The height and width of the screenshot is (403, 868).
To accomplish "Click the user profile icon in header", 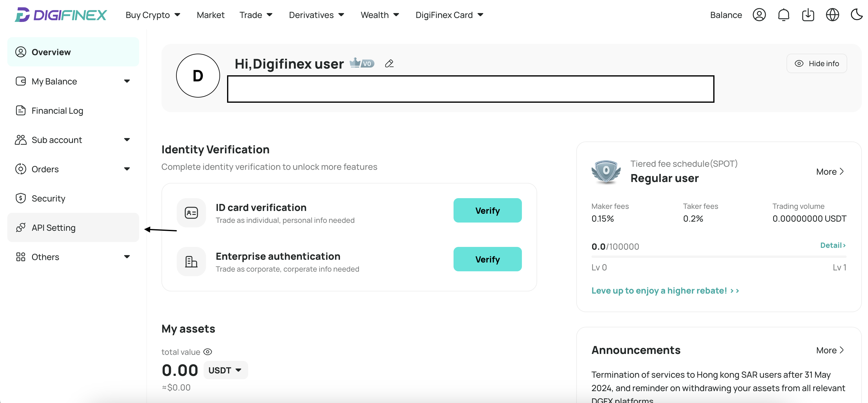I will tap(759, 15).
